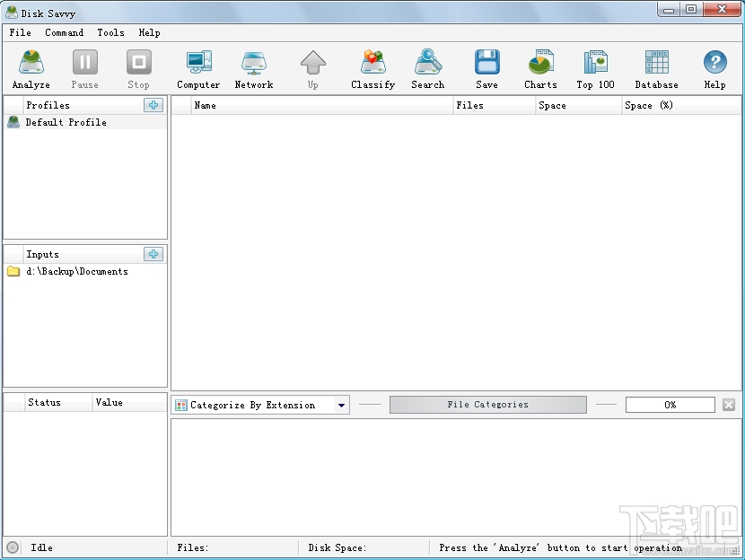The width and height of the screenshot is (745, 560).
Task: Click the Disk Savvy title bar icon
Action: [x=12, y=13]
